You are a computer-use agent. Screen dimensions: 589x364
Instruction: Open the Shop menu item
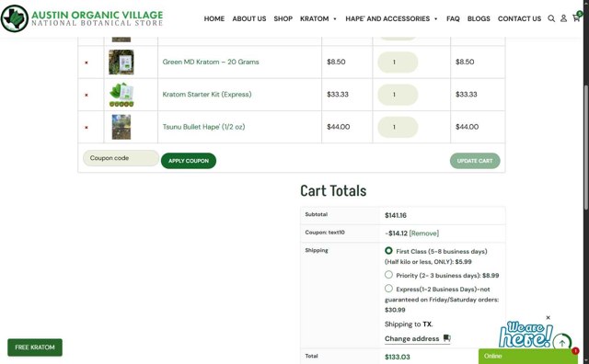pos(283,18)
